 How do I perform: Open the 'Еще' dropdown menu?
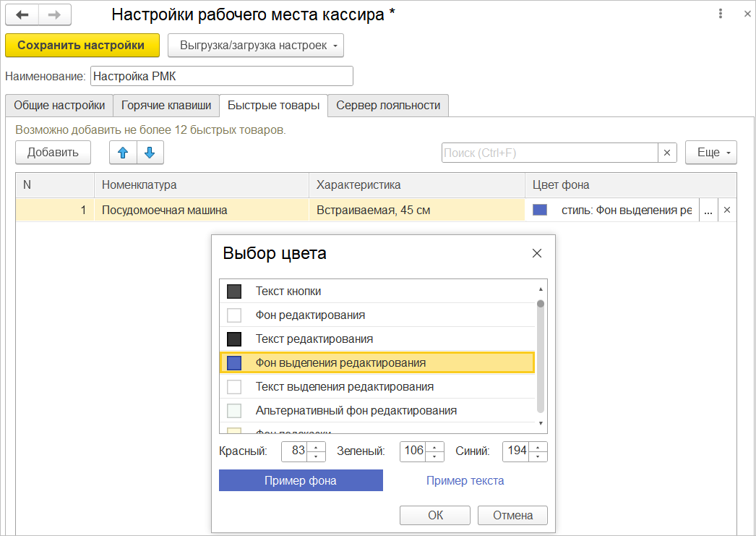[x=710, y=153]
